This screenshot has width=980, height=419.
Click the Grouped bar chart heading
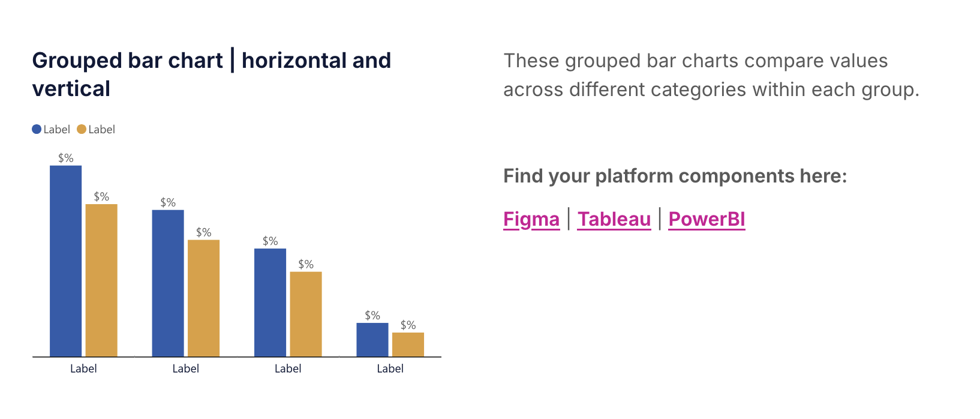pos(211,74)
